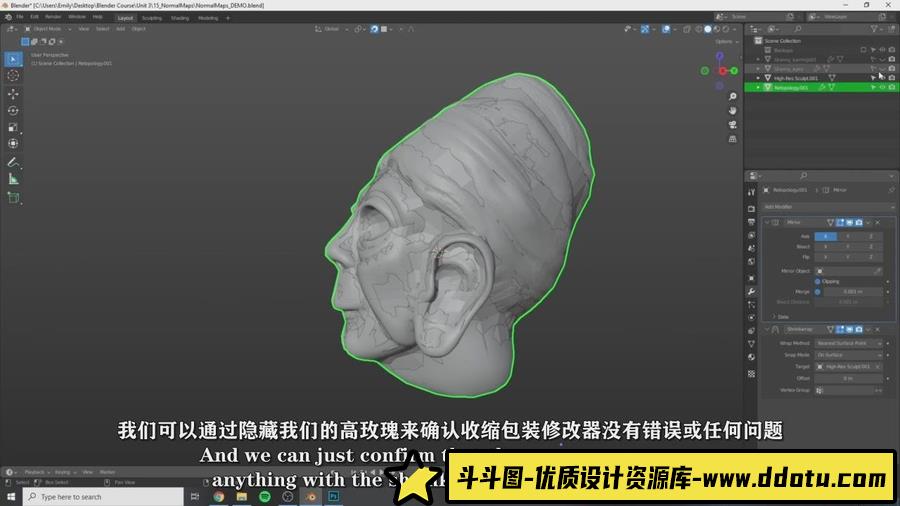900x506 pixels.
Task: Select the Move tool in the toolbar
Action: point(13,93)
